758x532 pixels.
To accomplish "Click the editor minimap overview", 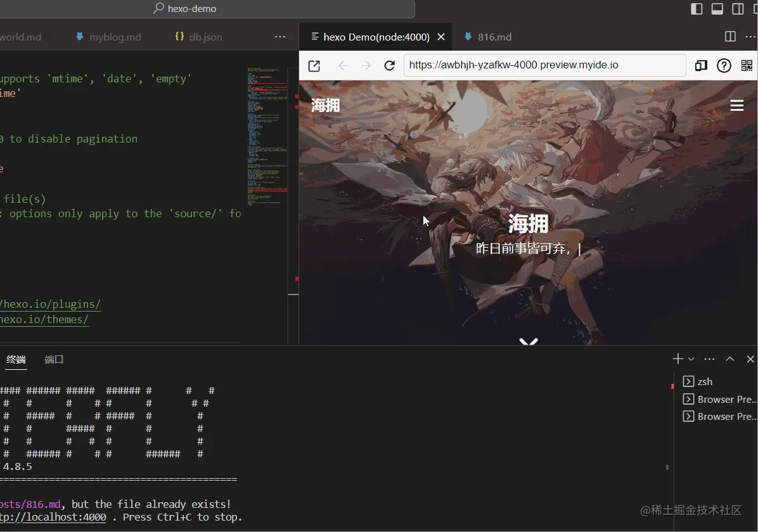I will [x=267, y=136].
